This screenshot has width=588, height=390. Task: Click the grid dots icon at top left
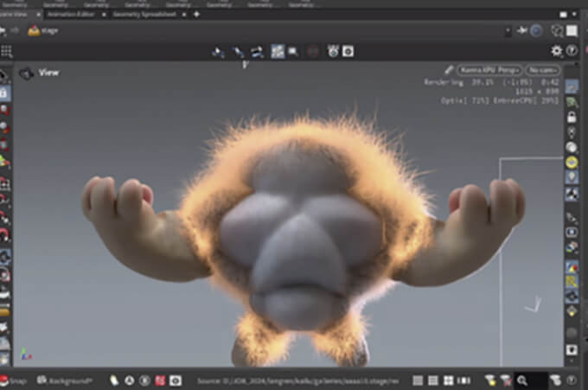click(7, 51)
